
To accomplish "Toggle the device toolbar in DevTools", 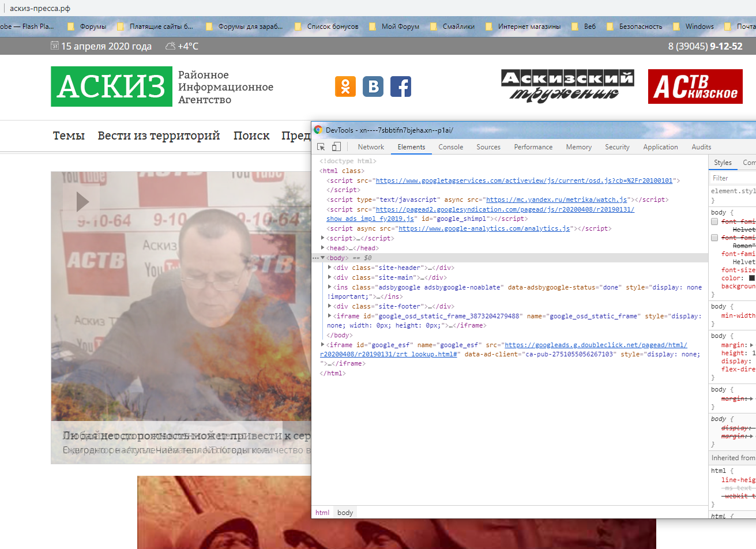I will click(x=336, y=146).
